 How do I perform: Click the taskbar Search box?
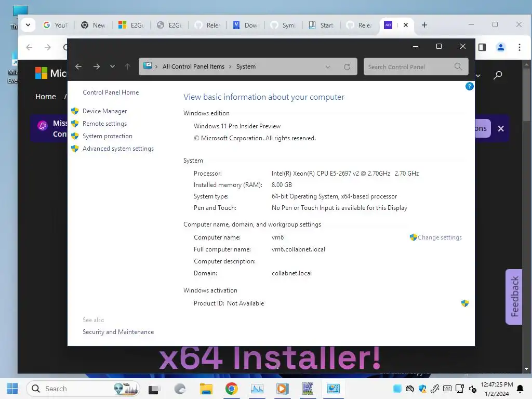83,389
